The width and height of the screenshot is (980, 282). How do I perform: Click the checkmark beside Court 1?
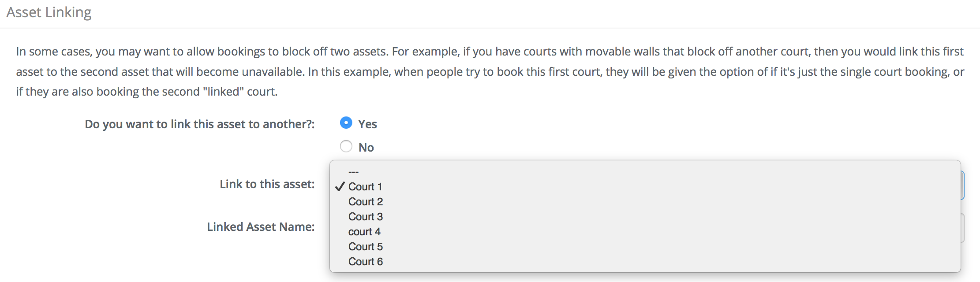pyautogui.click(x=339, y=186)
